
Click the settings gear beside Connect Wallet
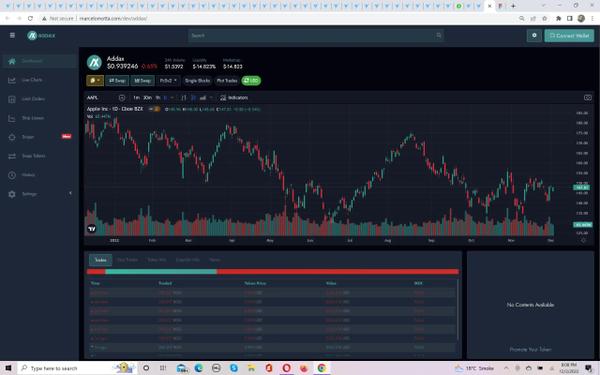(534, 36)
